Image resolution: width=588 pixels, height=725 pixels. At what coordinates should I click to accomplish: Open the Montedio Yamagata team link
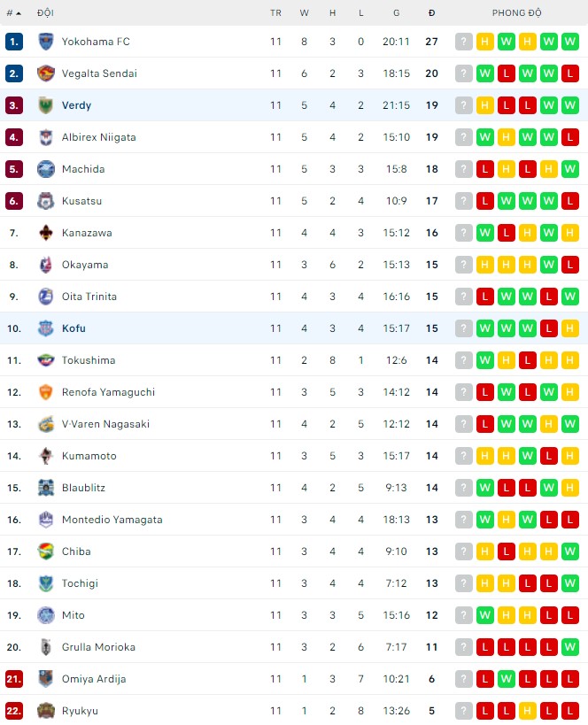[112, 520]
